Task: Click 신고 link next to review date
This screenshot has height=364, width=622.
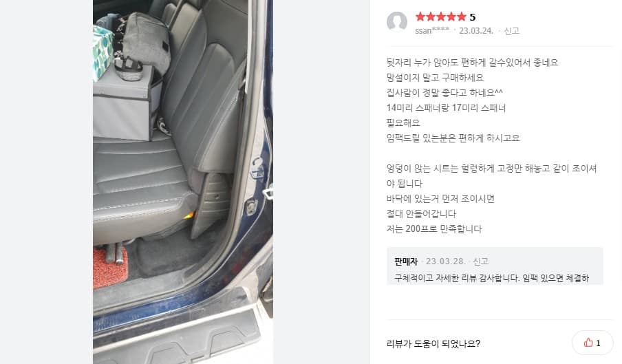Action: pyautogui.click(x=511, y=31)
